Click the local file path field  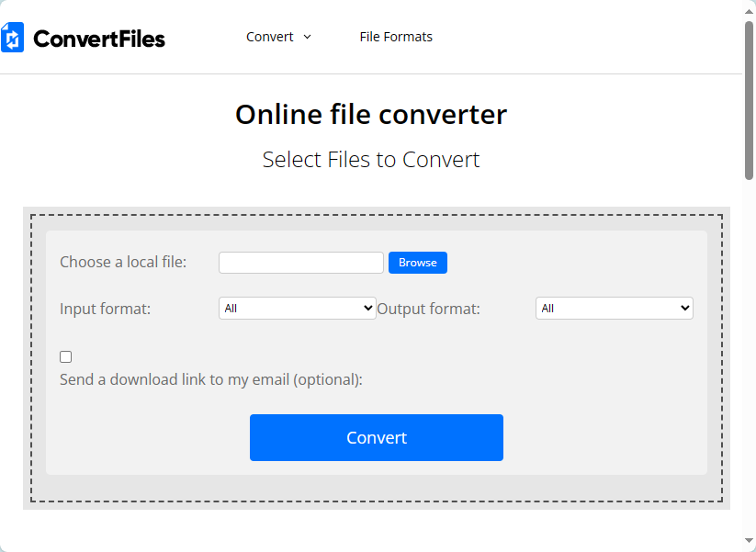coord(301,263)
